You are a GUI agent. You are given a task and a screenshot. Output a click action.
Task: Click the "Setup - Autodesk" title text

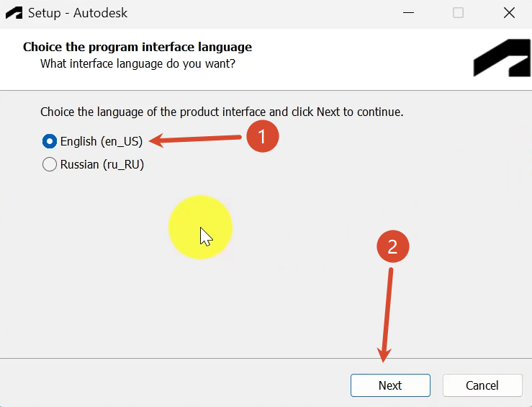point(78,13)
